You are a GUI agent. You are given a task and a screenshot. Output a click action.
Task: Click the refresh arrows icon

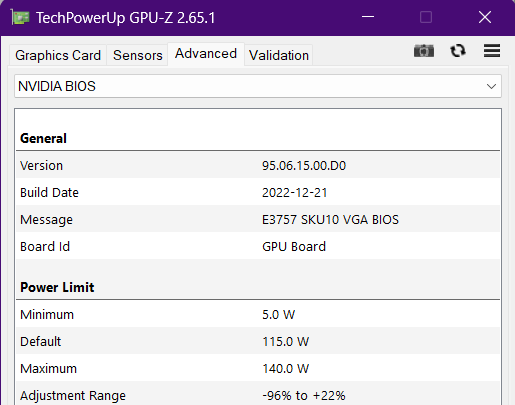pos(458,51)
